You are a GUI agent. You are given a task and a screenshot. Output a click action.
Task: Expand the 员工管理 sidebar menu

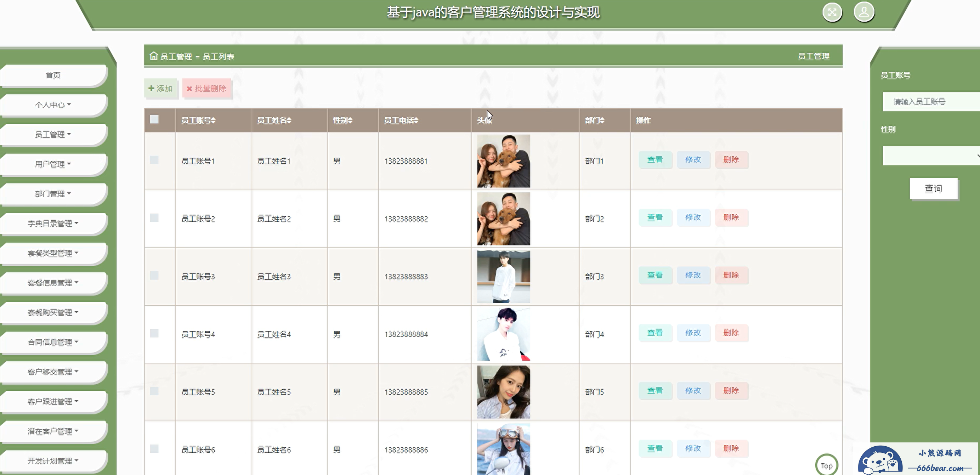point(53,134)
